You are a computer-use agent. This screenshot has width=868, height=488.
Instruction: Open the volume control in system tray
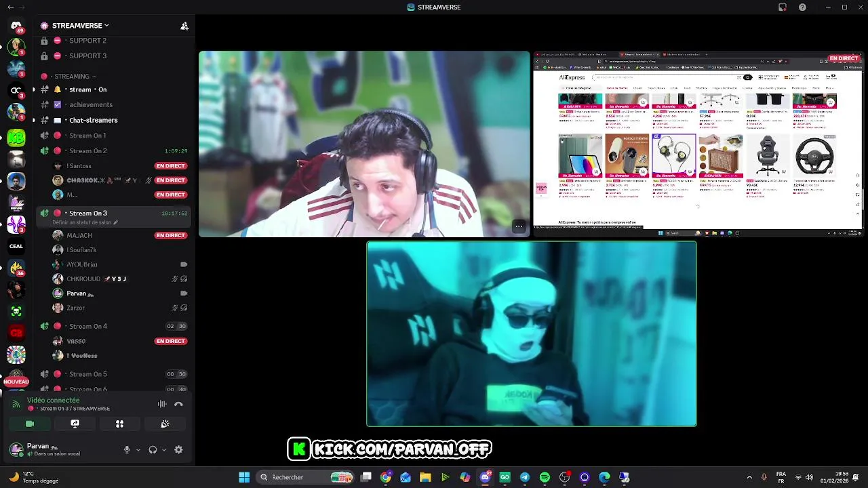click(x=810, y=477)
